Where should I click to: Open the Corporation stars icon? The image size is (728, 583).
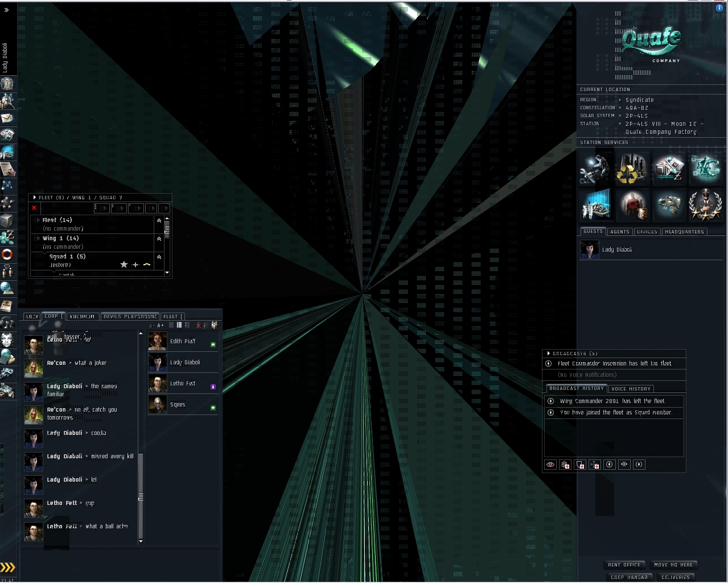tap(7, 203)
